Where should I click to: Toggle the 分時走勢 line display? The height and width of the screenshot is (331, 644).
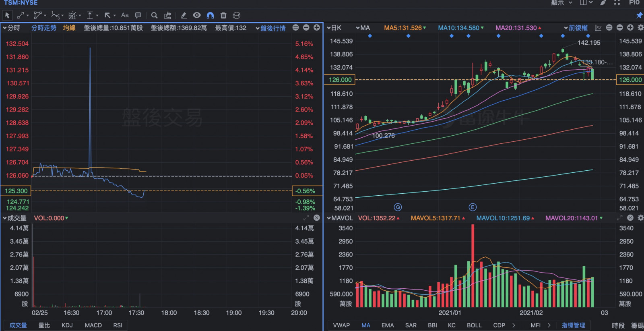pos(44,28)
